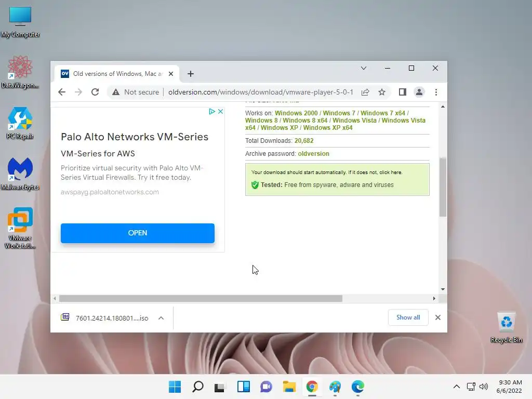Click the scroll up arrow
Viewport: 532px width, 399px height.
tap(443, 107)
